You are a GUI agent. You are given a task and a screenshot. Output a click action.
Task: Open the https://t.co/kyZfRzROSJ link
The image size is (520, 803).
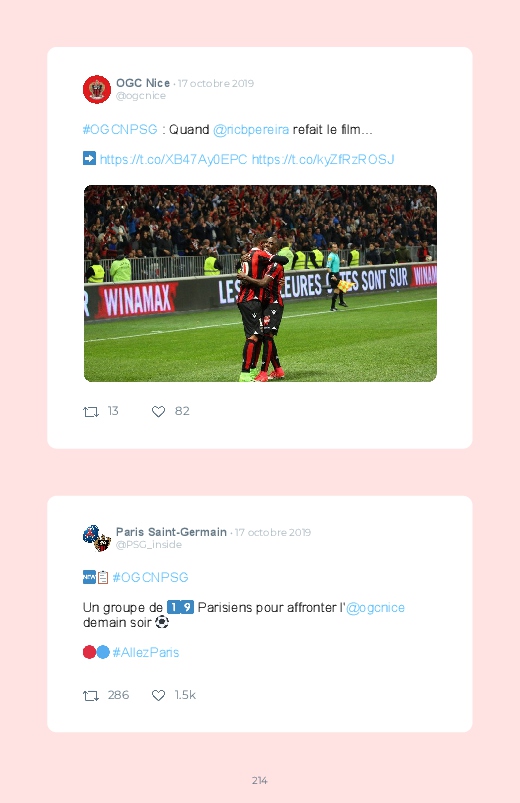(323, 159)
